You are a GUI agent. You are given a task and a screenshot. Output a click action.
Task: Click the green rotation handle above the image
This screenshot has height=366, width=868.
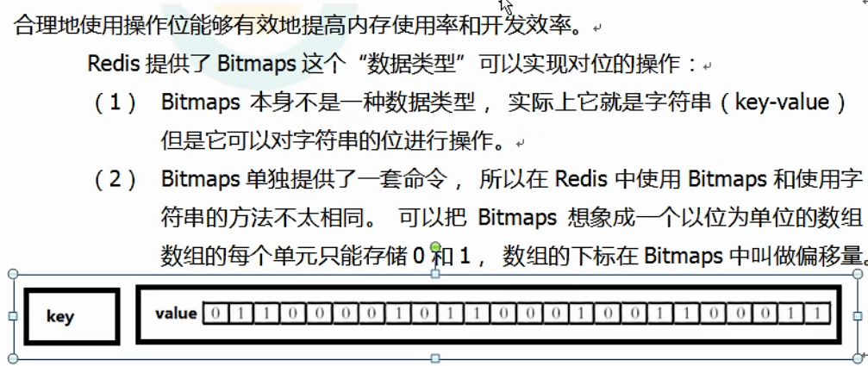pyautogui.click(x=435, y=250)
